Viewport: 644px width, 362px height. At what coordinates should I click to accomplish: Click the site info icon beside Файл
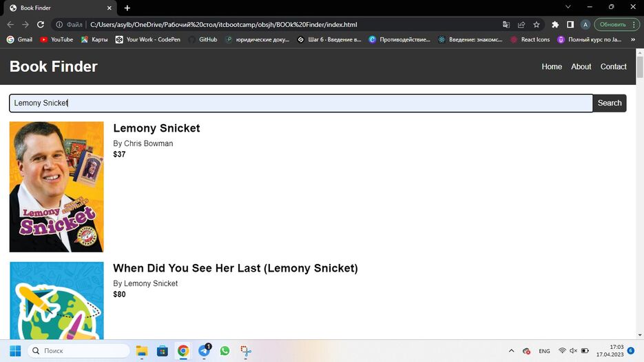[x=59, y=25]
